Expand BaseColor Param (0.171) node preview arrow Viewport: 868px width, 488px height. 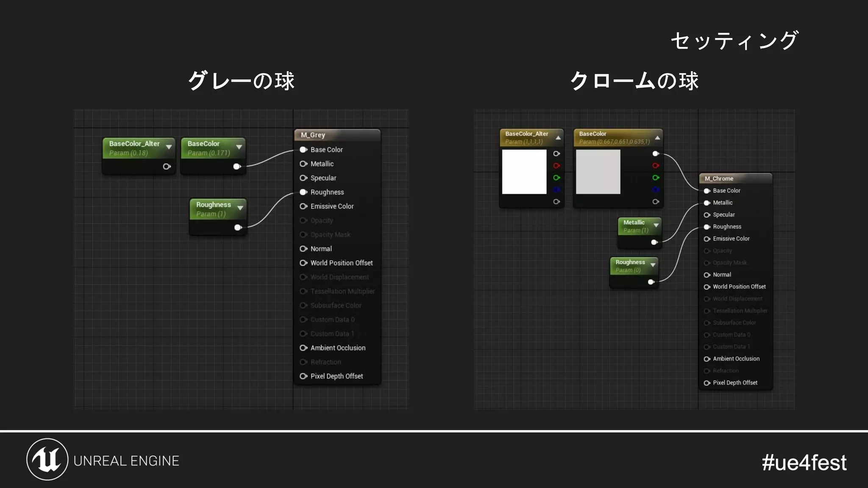point(239,147)
